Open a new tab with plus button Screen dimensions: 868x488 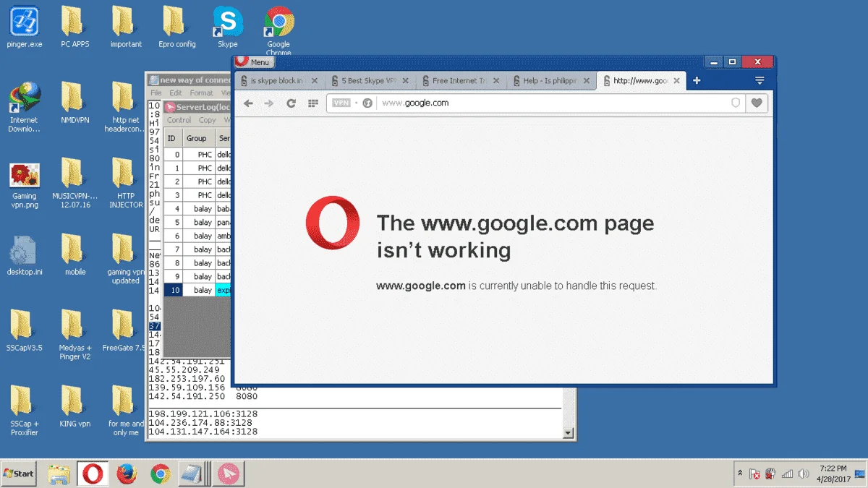[697, 81]
